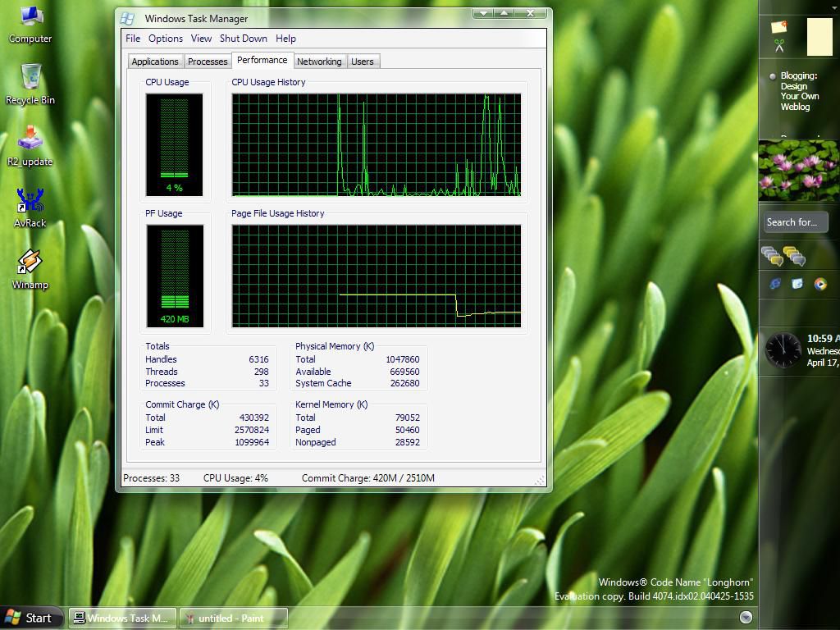Click the Start button
The height and width of the screenshot is (630, 840).
point(31,619)
